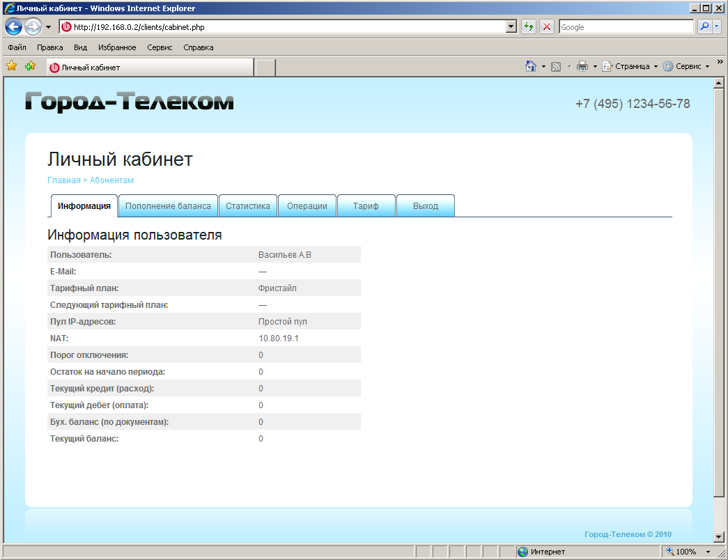
Task: Follow the Главная breadcrumb link
Action: point(63,180)
